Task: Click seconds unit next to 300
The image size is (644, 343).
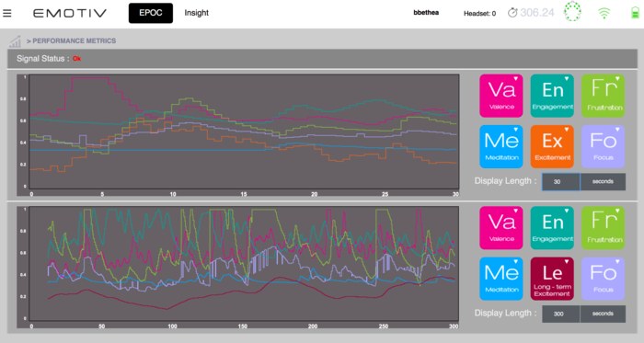Action: (603, 314)
